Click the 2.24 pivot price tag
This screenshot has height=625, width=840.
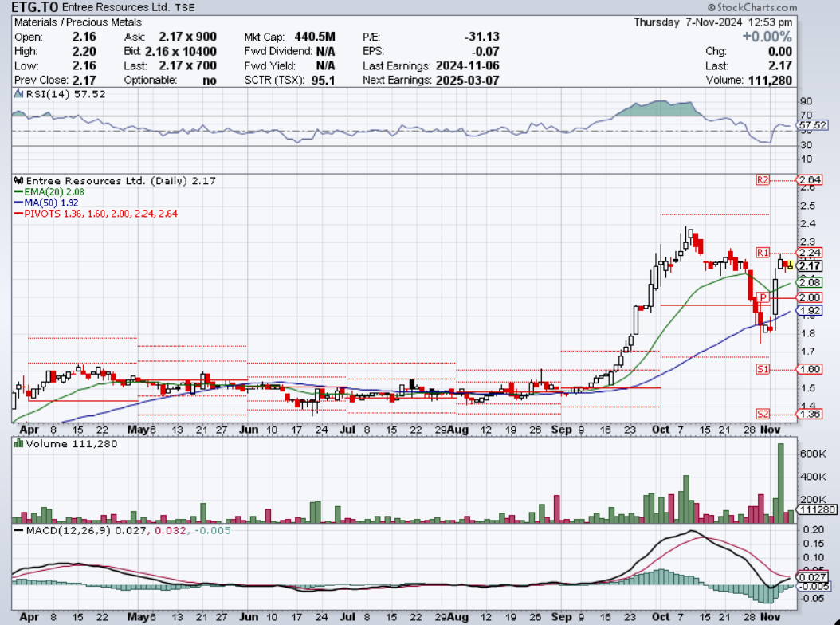point(810,253)
